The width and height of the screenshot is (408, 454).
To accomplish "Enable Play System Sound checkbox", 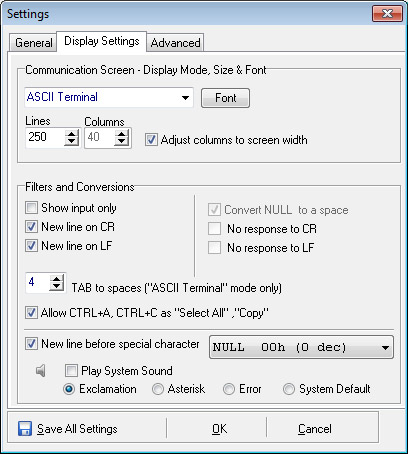I will click(71, 370).
